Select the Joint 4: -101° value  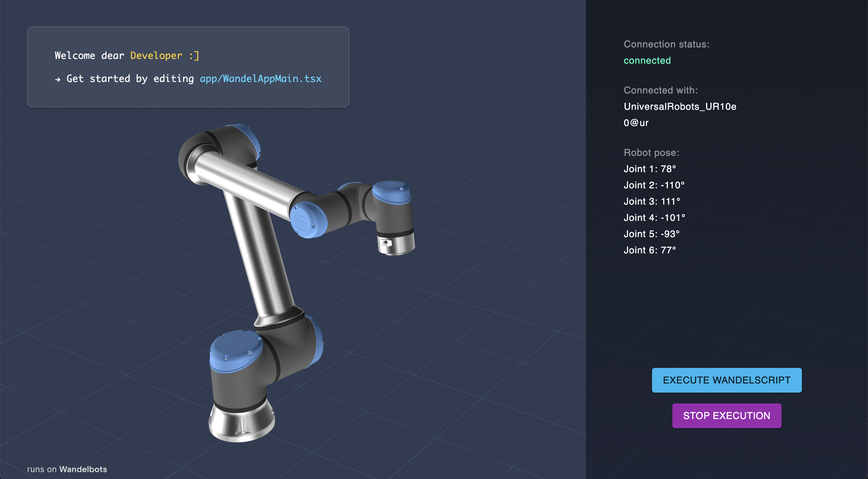(x=654, y=217)
